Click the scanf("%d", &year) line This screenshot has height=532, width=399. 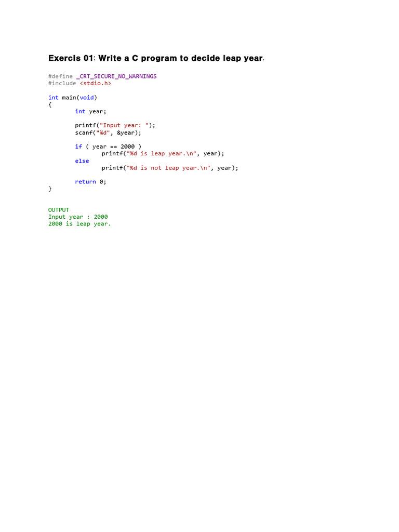[108, 132]
